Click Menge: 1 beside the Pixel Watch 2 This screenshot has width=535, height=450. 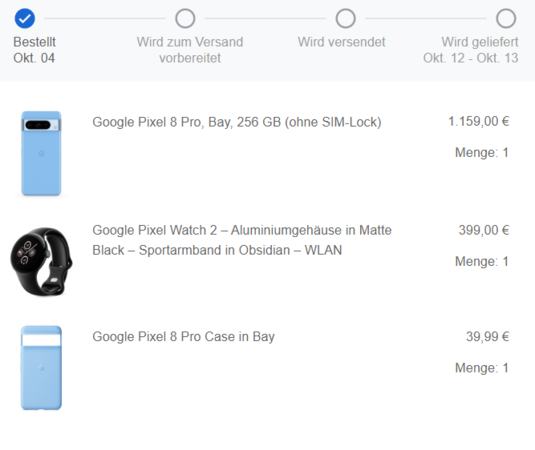pyautogui.click(x=482, y=262)
